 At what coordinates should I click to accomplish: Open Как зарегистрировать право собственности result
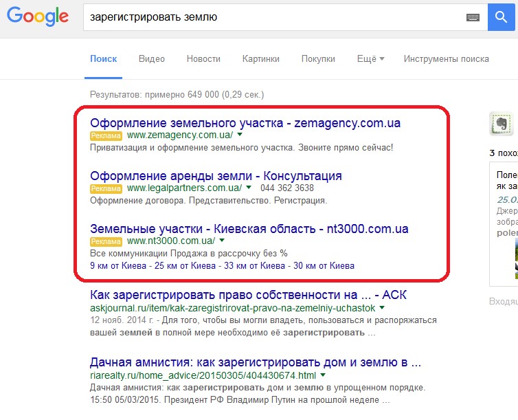(248, 295)
